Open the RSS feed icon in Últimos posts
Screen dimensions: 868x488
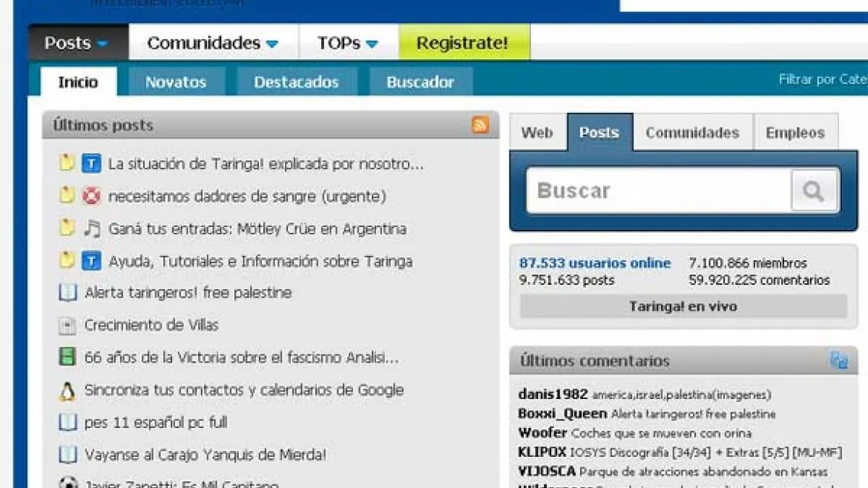(480, 125)
